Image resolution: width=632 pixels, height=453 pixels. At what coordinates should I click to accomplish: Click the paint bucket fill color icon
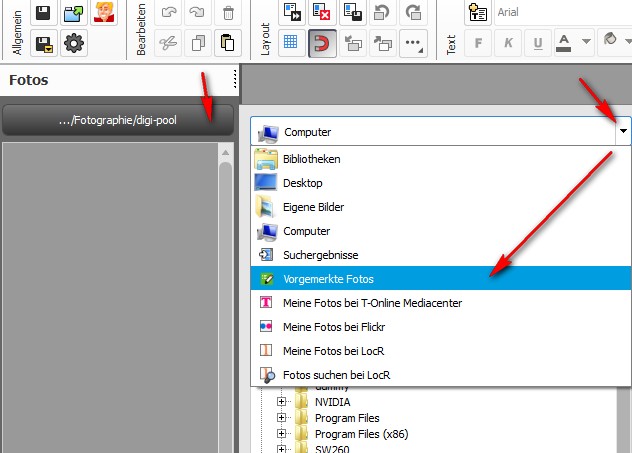click(610, 39)
